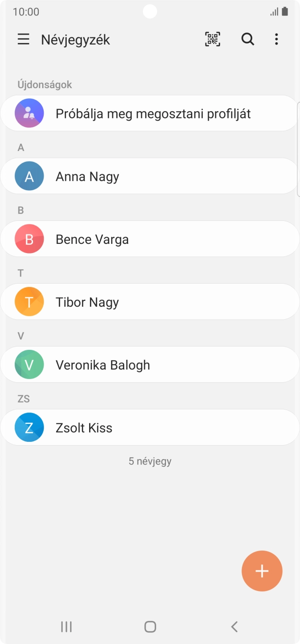Open the hamburger navigation menu
The height and width of the screenshot is (644, 300).
23,39
